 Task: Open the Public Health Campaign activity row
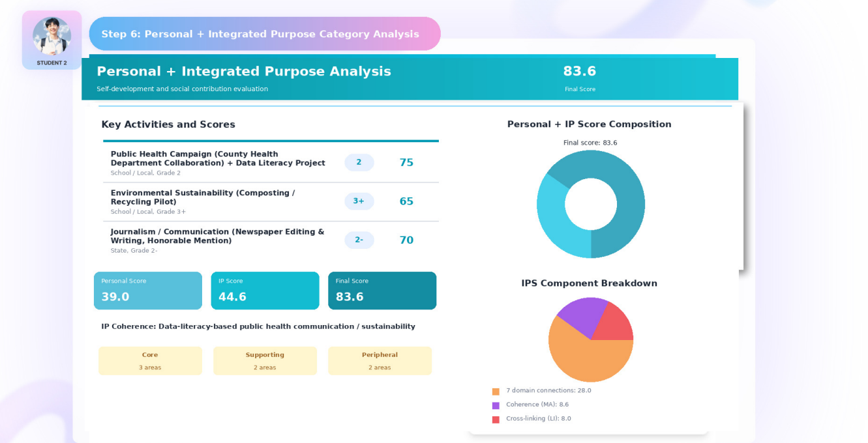tap(271, 163)
